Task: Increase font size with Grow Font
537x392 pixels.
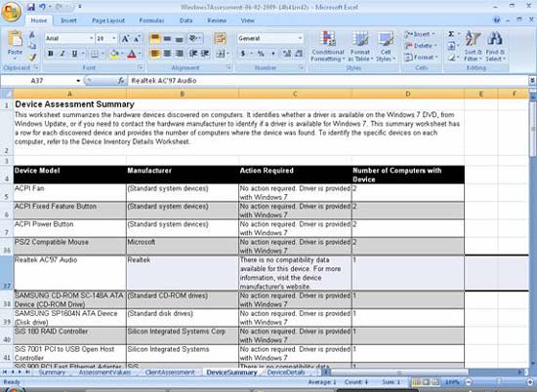Action: pyautogui.click(x=125, y=38)
